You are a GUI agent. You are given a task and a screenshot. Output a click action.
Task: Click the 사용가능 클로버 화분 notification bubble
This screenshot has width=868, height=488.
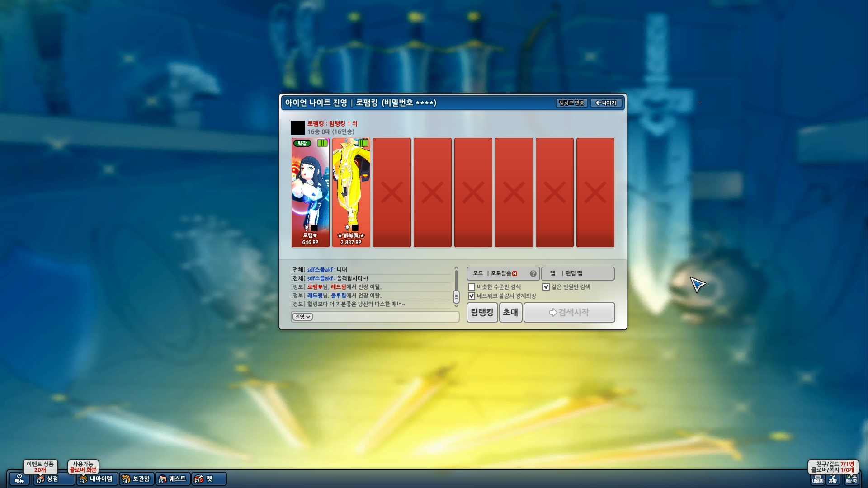[x=83, y=466]
